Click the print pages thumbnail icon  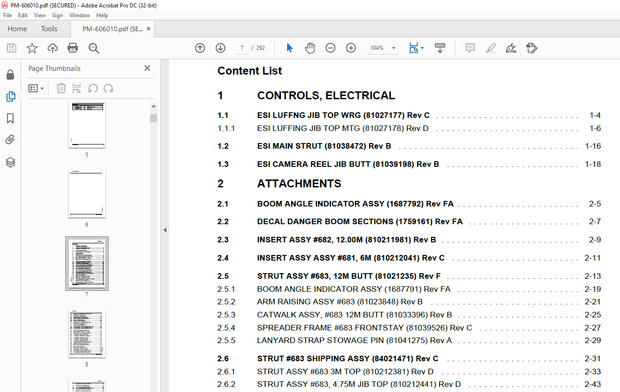[77, 88]
